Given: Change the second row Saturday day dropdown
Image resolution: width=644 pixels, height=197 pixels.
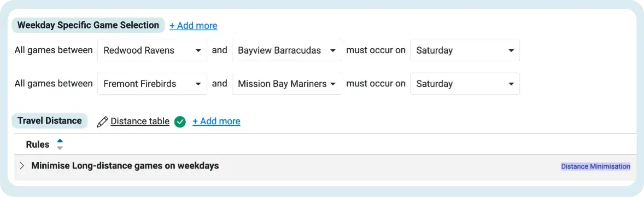Looking at the screenshot, I should tap(465, 84).
